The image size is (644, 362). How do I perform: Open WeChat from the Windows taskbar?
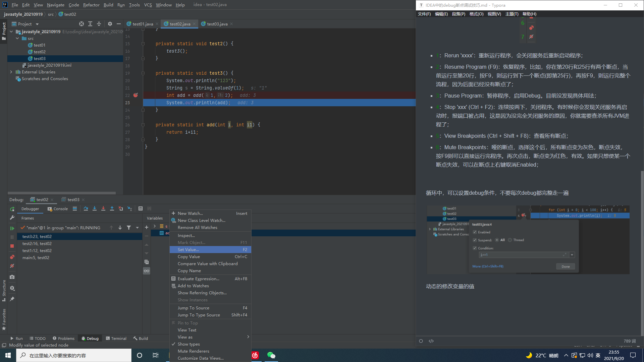(271, 355)
